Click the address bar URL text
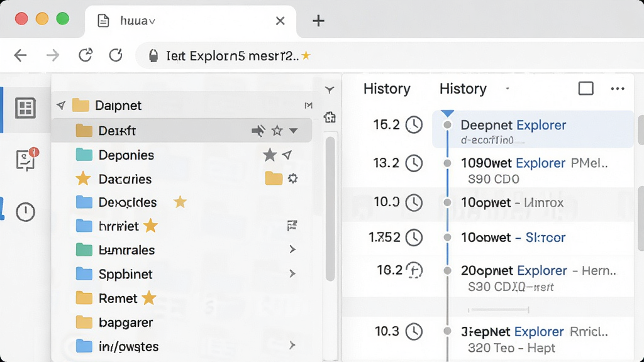The height and width of the screenshot is (362, 644). (232, 56)
